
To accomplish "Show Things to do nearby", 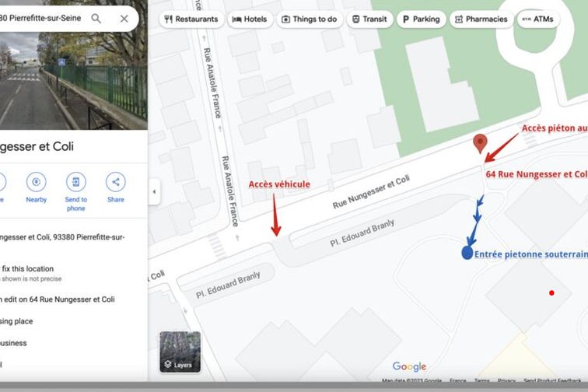I will pos(309,19).
